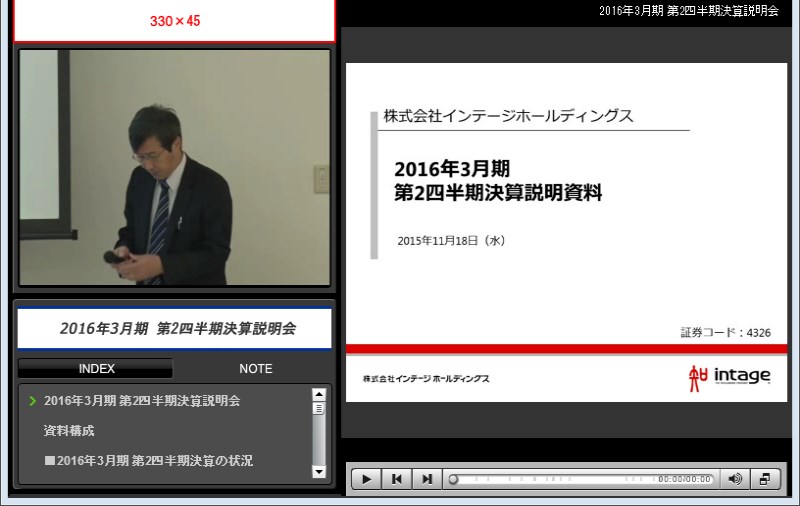This screenshot has width=800, height=506.
Task: Skip to the next slide chapter
Action: [x=427, y=479]
